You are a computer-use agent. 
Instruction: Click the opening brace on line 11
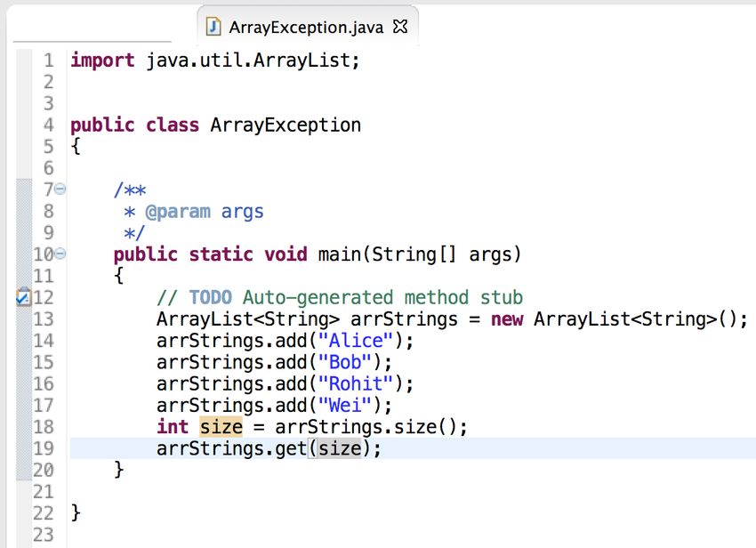pyautogui.click(x=118, y=276)
